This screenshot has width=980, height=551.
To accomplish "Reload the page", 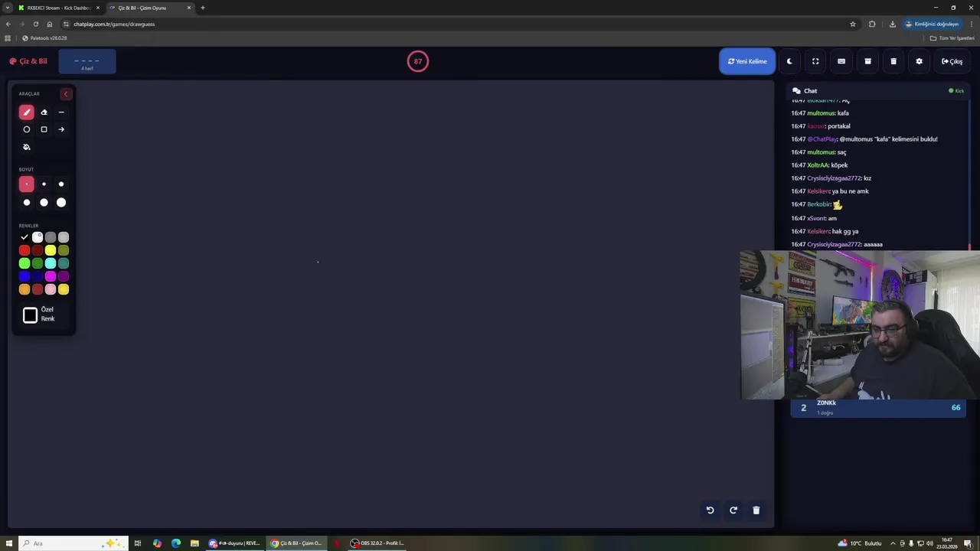I will point(35,24).
